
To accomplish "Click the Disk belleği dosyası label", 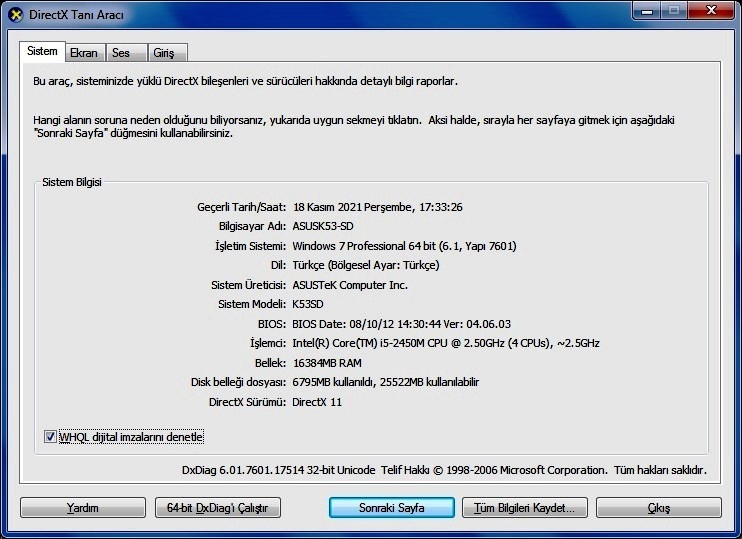I will [x=238, y=382].
